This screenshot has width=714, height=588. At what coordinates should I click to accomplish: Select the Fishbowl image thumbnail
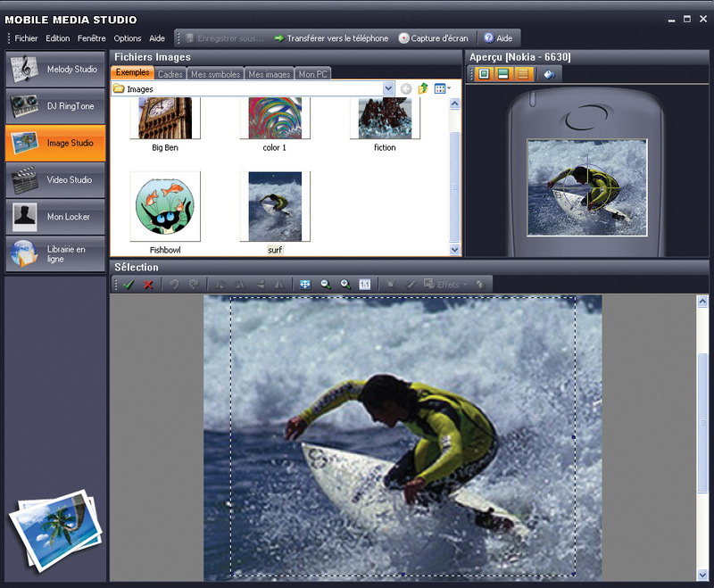(165, 207)
